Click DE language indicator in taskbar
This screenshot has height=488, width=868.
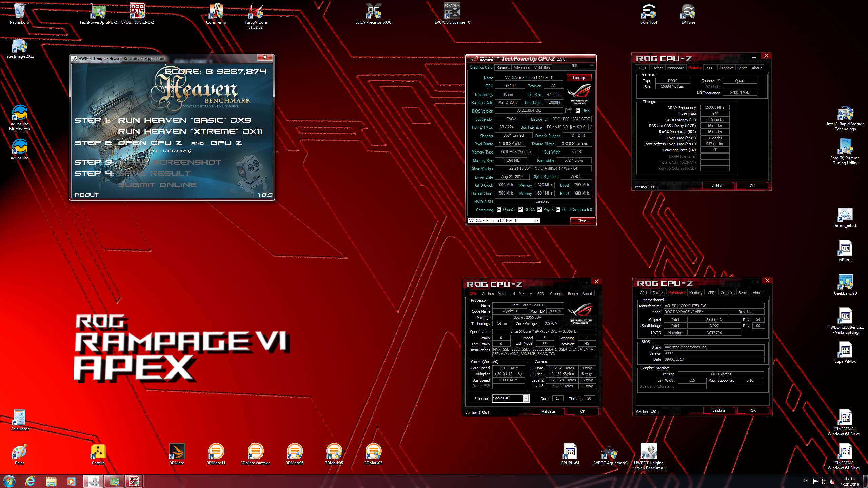pos(805,481)
